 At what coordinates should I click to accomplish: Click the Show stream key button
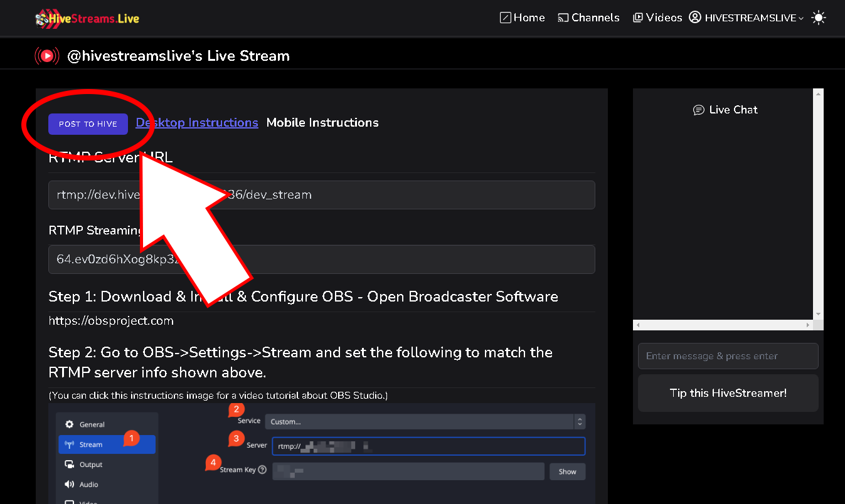568,471
